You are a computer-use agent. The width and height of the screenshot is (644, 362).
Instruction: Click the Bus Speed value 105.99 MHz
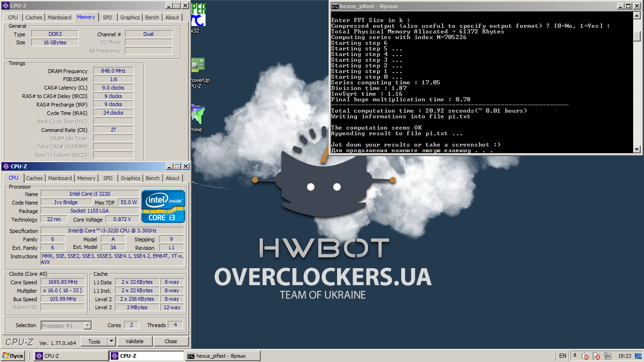(63, 299)
